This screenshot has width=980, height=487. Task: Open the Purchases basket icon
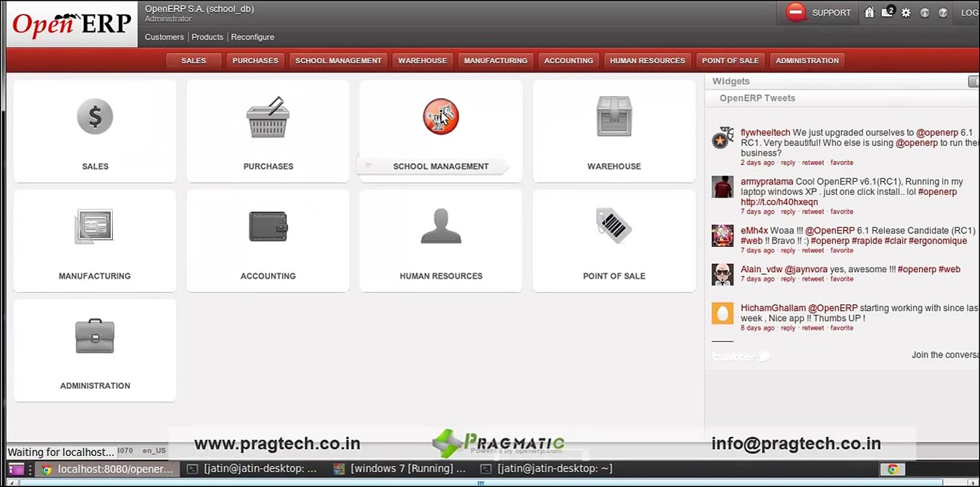(268, 117)
